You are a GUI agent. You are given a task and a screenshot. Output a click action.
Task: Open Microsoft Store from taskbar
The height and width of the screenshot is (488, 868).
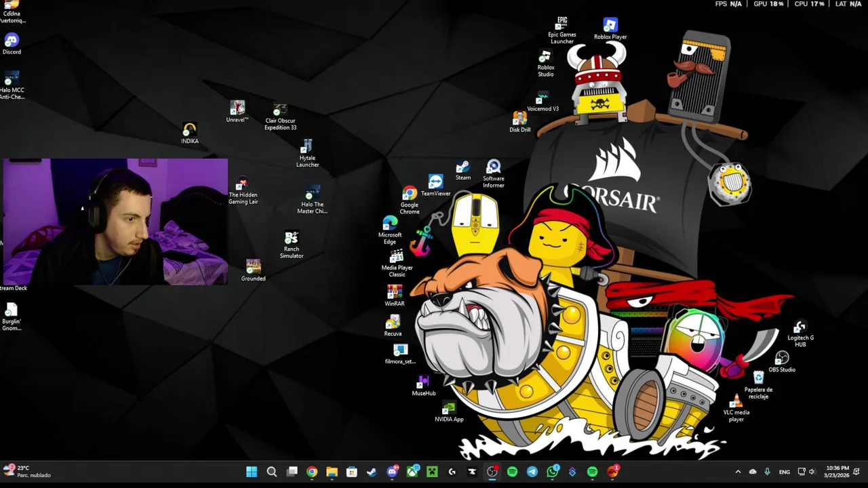(x=352, y=472)
